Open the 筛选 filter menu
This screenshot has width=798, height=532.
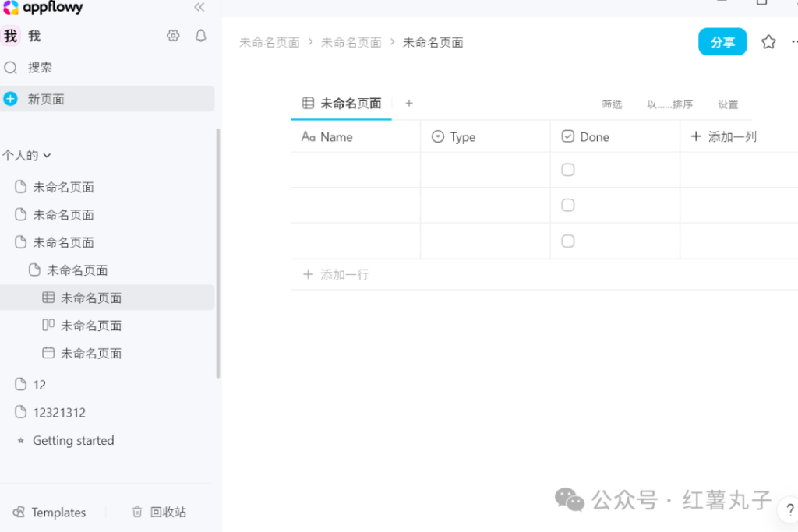[612, 104]
